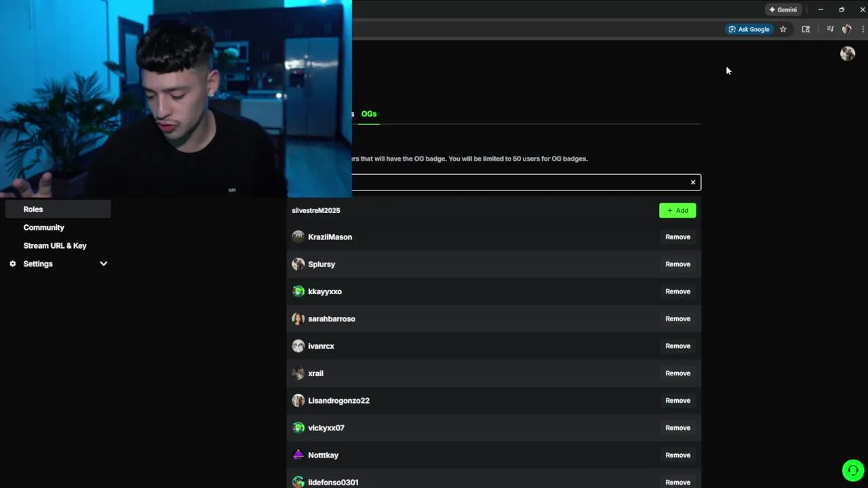Select Stream URL & Key in the sidebar
Image resolution: width=868 pixels, height=488 pixels.
click(55, 246)
